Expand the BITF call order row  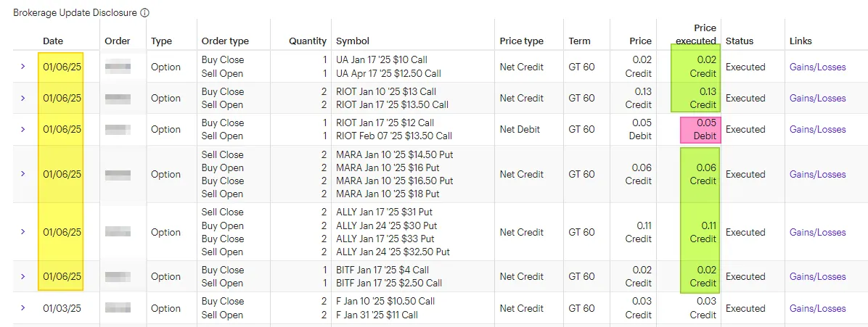click(x=22, y=276)
